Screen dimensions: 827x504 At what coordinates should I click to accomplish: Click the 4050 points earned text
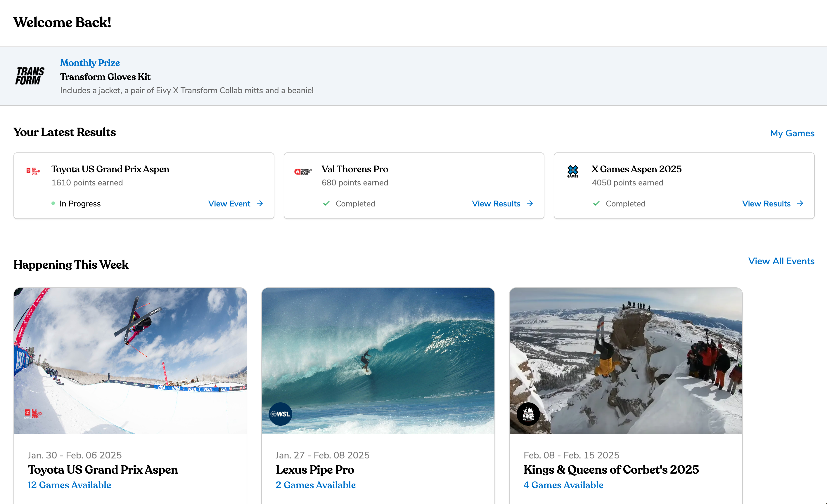point(627,183)
